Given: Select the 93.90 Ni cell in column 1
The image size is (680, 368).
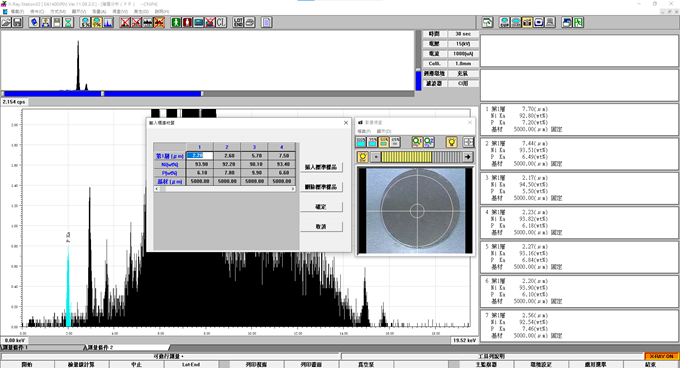Looking at the screenshot, I should point(200,164).
